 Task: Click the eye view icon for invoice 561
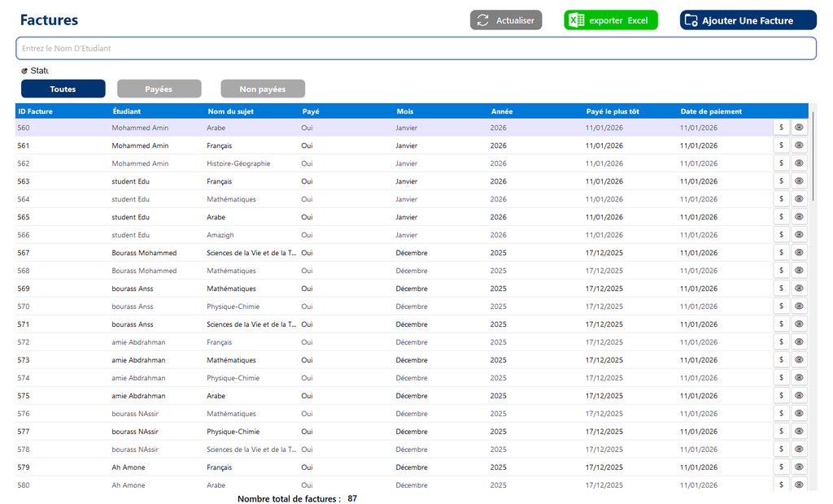coord(799,146)
